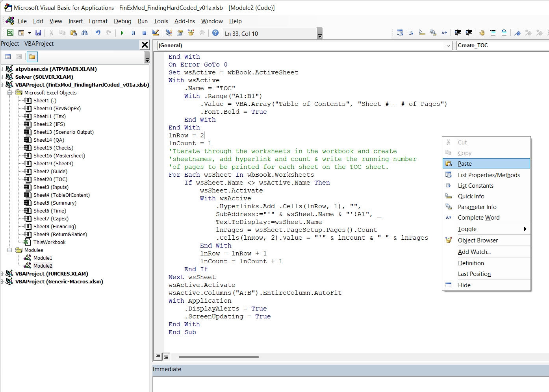Open Find with the binoculars icon
549x392 pixels.
[x=85, y=33]
